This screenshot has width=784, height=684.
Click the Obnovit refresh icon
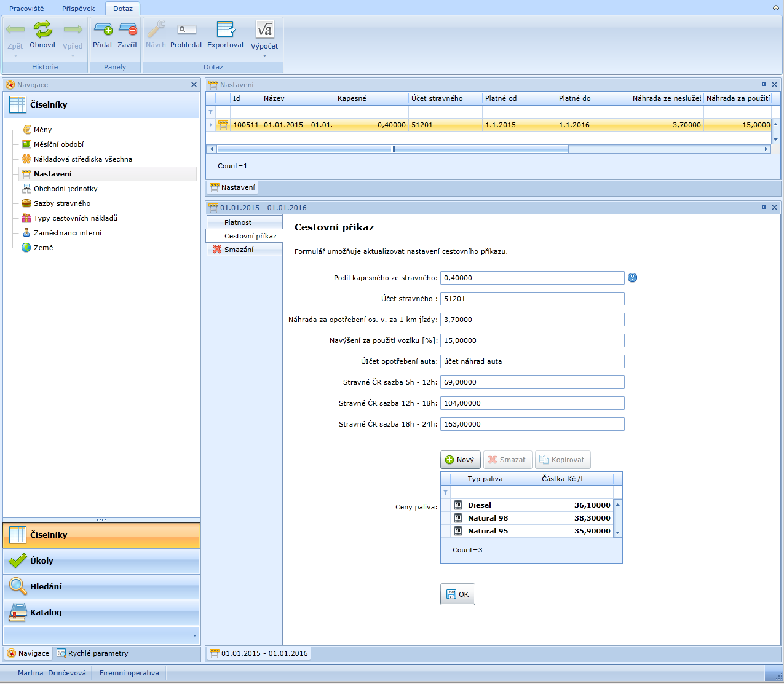click(x=42, y=29)
